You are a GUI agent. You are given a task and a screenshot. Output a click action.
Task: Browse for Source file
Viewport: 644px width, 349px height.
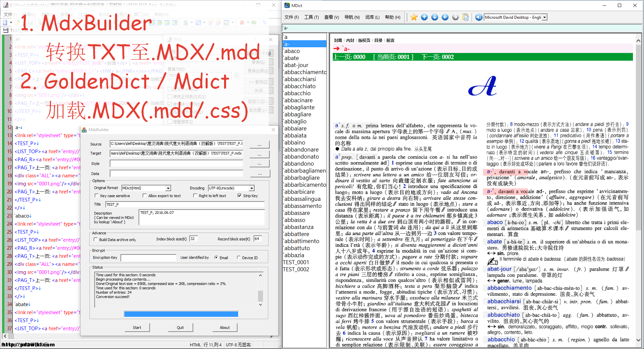[x=260, y=144]
